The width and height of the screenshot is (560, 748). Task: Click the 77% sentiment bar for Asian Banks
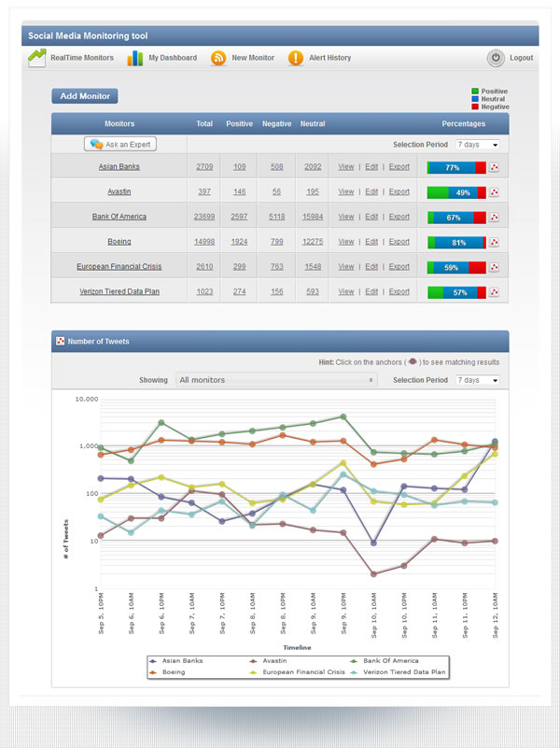[456, 167]
